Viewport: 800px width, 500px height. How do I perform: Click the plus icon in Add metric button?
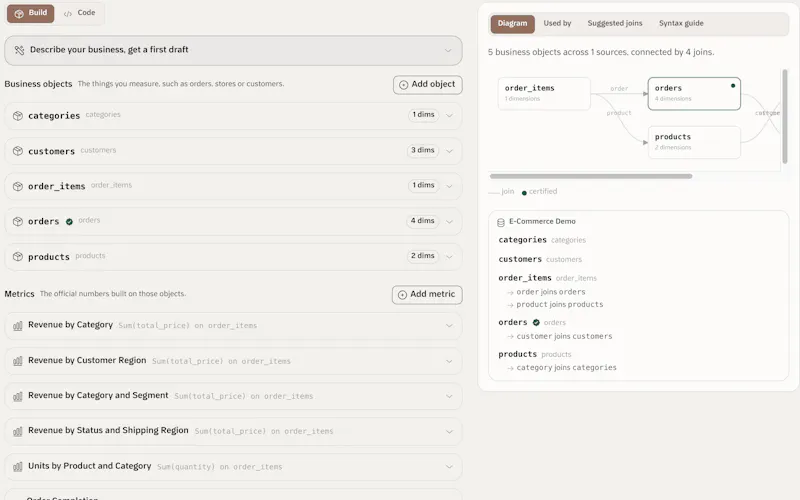point(403,294)
